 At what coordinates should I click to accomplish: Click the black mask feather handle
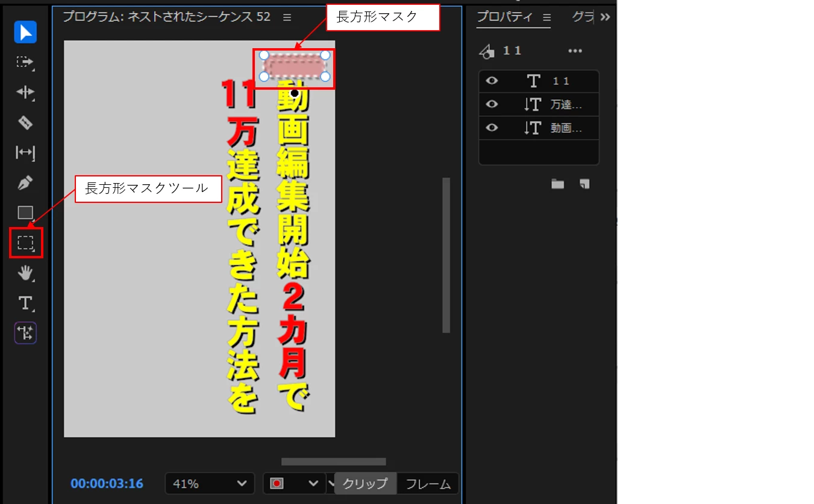[295, 93]
